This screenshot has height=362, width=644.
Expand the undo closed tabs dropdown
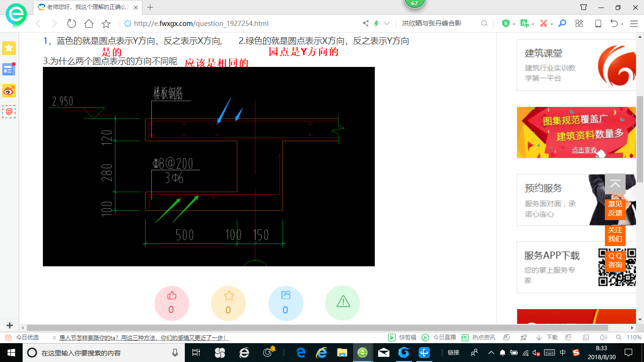coord(622,24)
